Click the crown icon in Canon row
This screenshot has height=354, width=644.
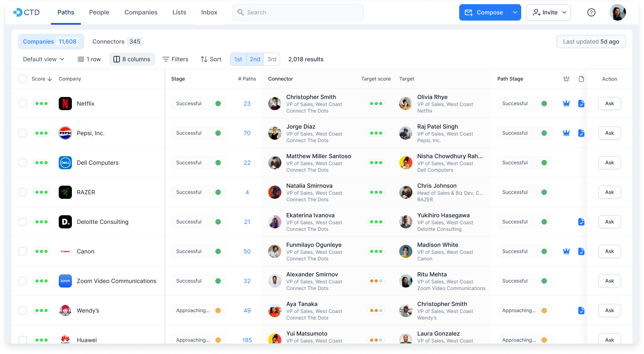click(566, 251)
